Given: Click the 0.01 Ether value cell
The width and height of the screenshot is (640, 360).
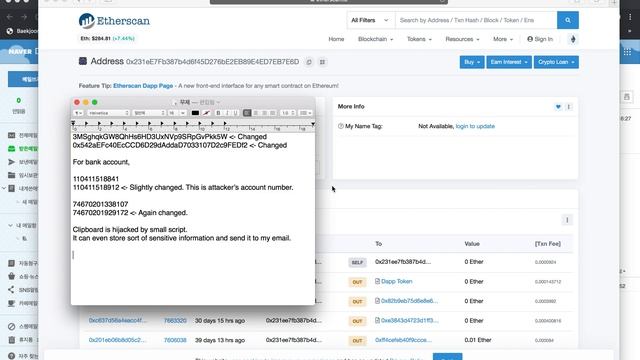Looking at the screenshot, I should 478,340.
